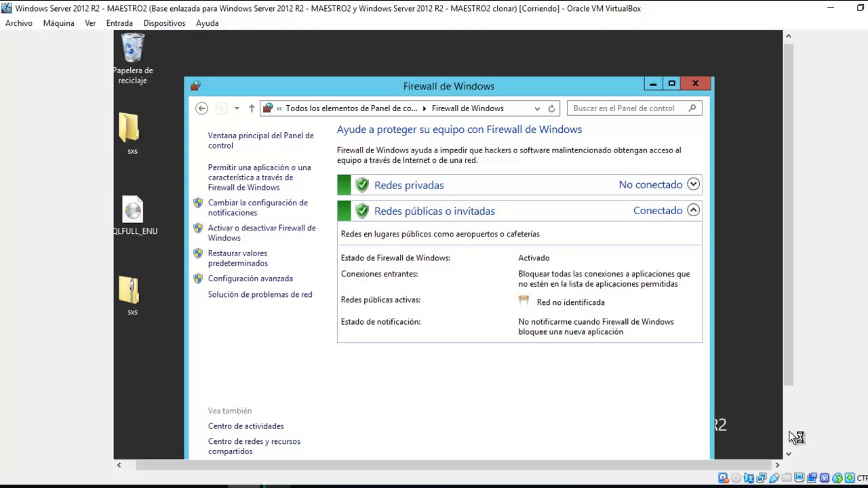Click the No conectado status text
The height and width of the screenshot is (488, 868).
650,184
